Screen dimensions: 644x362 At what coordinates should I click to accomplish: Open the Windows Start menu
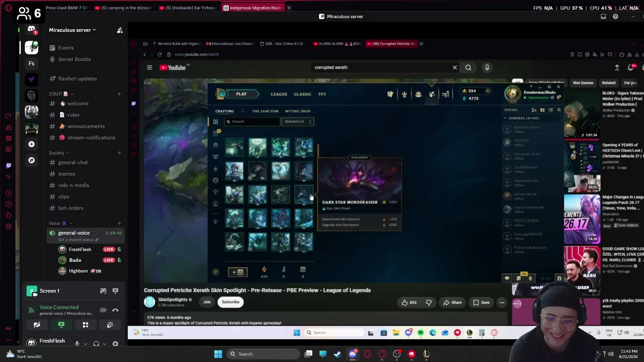[x=218, y=354]
